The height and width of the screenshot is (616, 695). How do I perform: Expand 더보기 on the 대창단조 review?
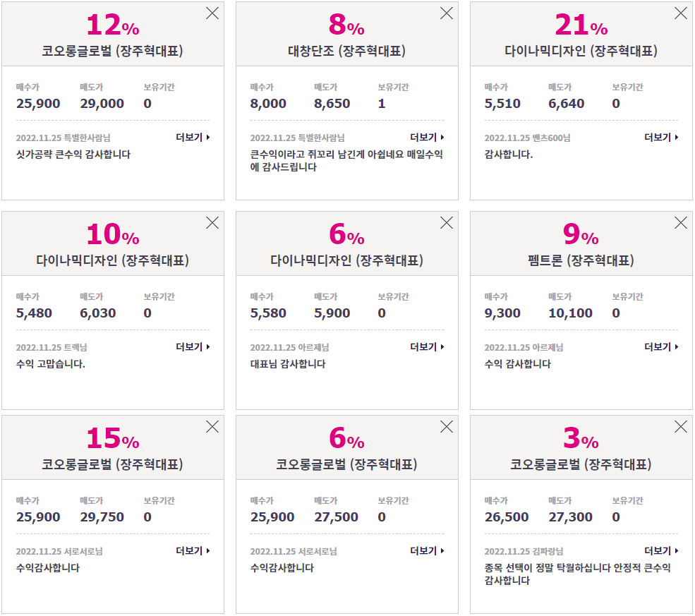tap(427, 138)
